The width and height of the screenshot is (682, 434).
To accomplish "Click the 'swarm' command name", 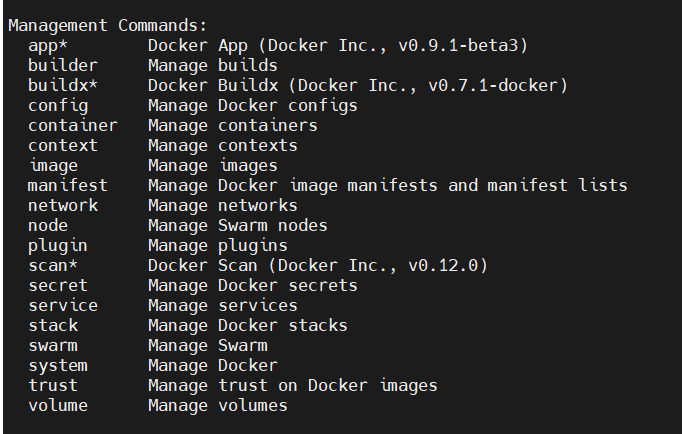I will pyautogui.click(x=53, y=346).
